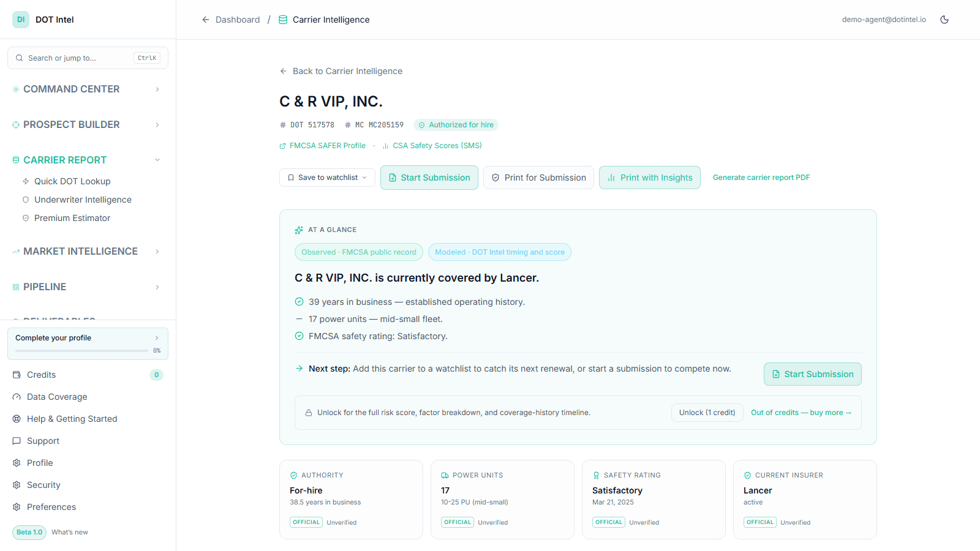Click Generate carrier report PDF link
This screenshot has height=551, width=980.
[761, 178]
